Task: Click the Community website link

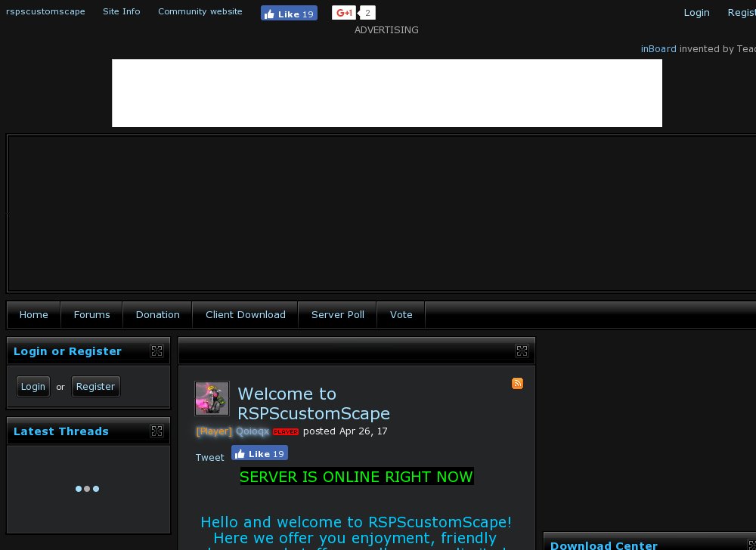Action: [x=200, y=11]
